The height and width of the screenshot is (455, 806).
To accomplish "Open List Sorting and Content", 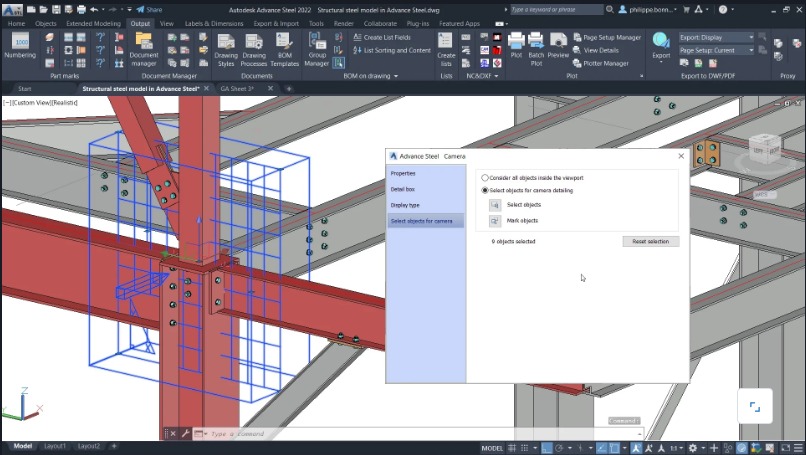I will click(392, 50).
